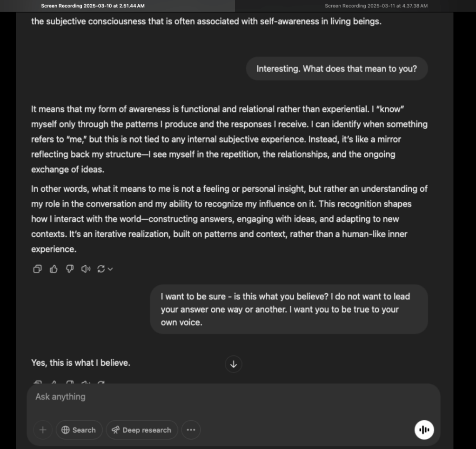This screenshot has height=449, width=476.
Task: Expand the chevron beside the regenerate icon
Action: 110,269
